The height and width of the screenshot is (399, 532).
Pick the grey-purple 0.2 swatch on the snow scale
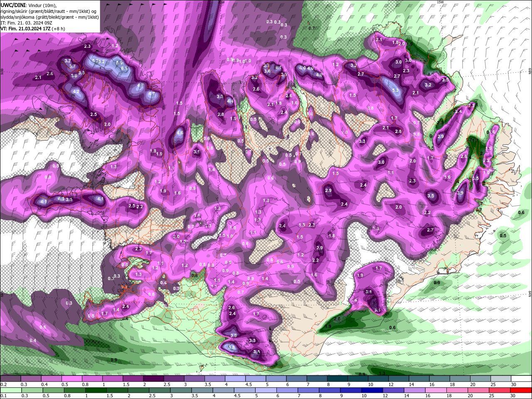tap(10, 379)
